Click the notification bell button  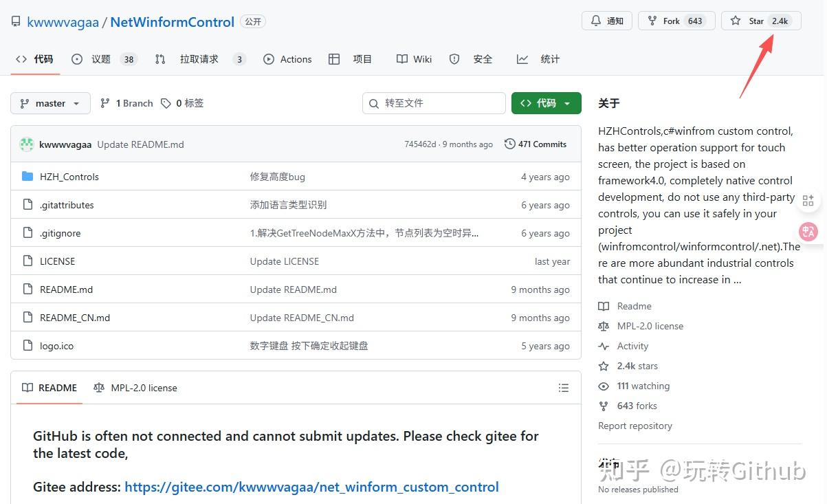(x=607, y=21)
